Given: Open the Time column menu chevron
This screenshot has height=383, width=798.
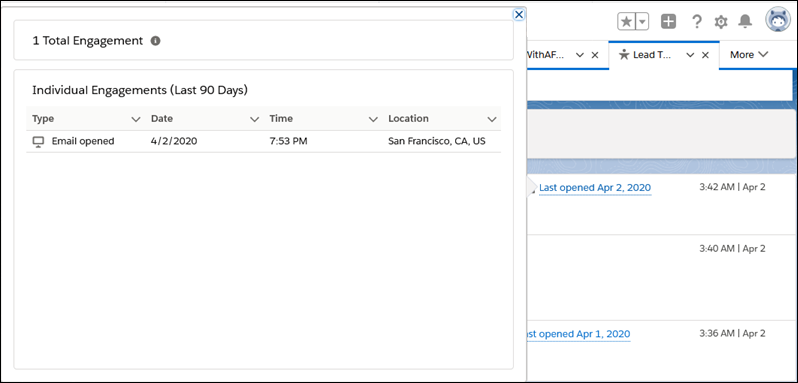Looking at the screenshot, I should click(x=373, y=120).
